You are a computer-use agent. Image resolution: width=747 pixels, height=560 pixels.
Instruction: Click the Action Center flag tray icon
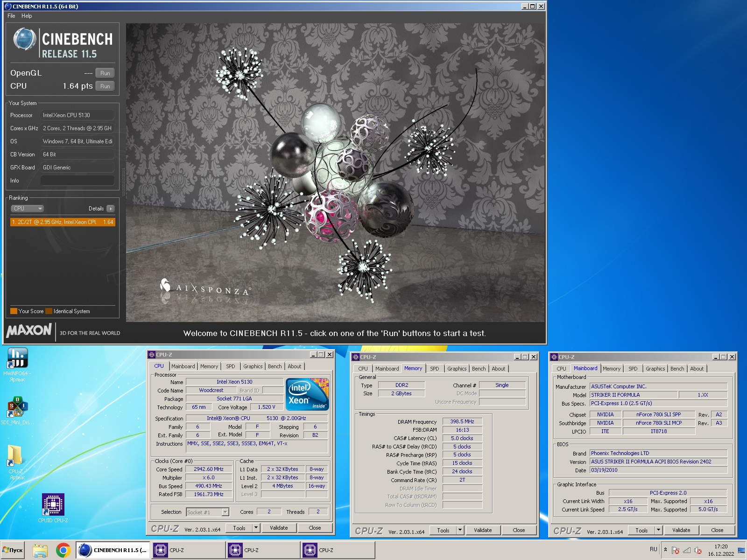(x=676, y=550)
